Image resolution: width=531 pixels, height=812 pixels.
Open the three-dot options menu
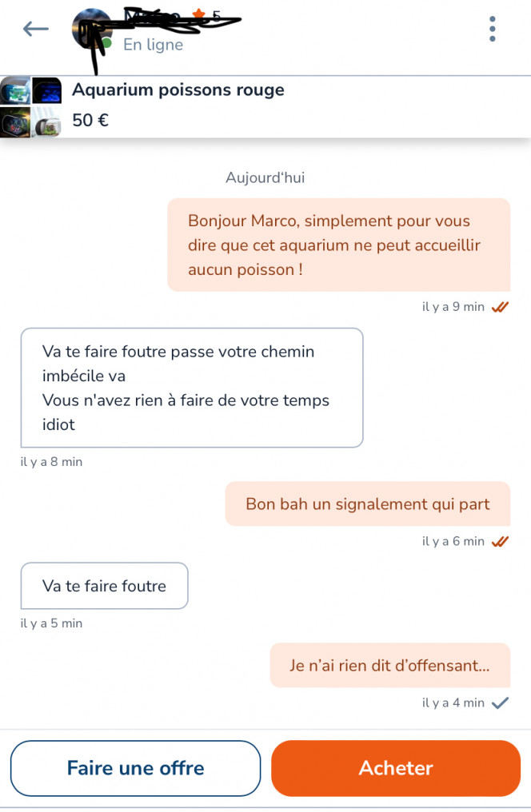[x=492, y=29]
